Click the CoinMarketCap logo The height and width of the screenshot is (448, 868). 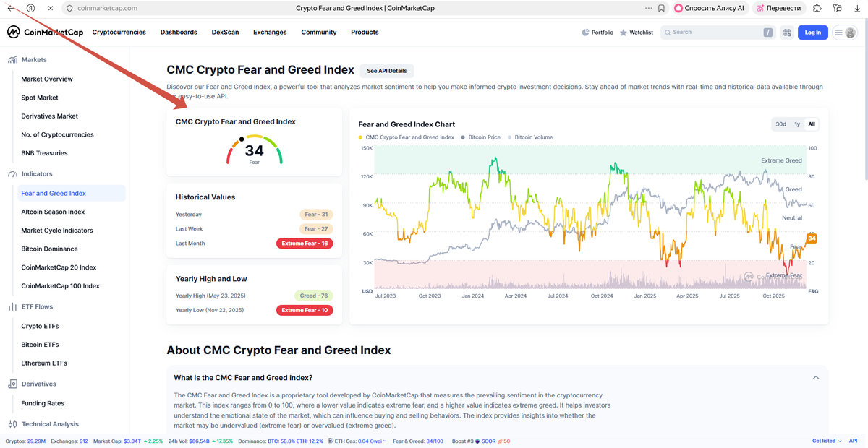coord(43,33)
